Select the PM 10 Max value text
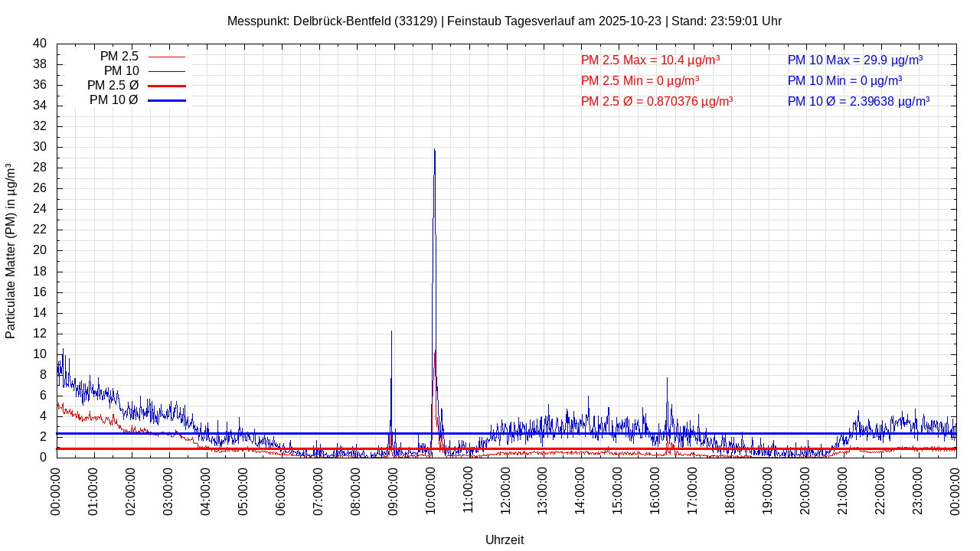 pos(854,60)
